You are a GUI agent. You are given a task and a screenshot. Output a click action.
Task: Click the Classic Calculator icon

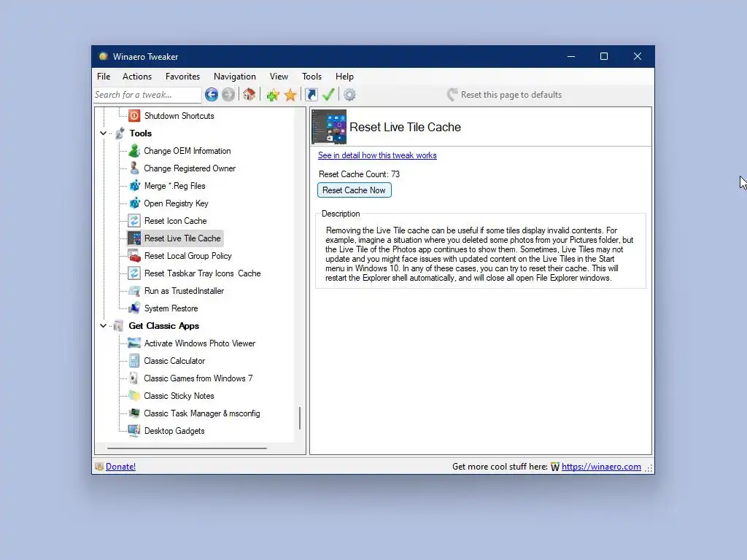tap(134, 360)
